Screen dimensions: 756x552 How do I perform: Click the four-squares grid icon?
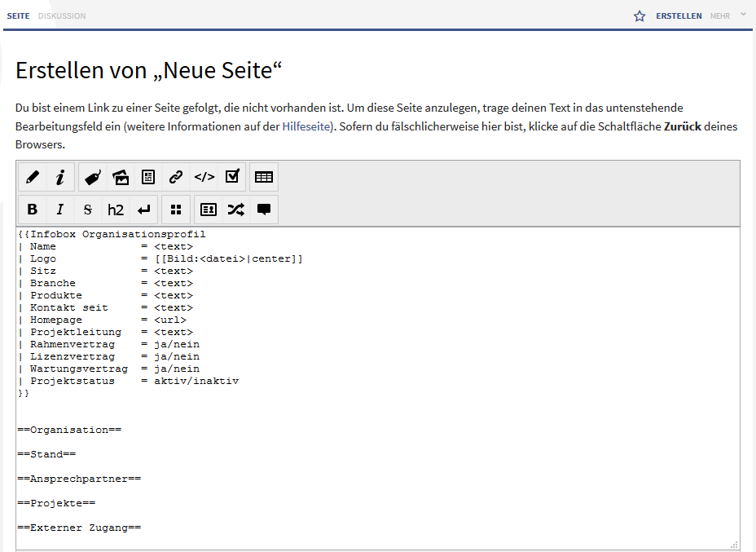coord(176,210)
